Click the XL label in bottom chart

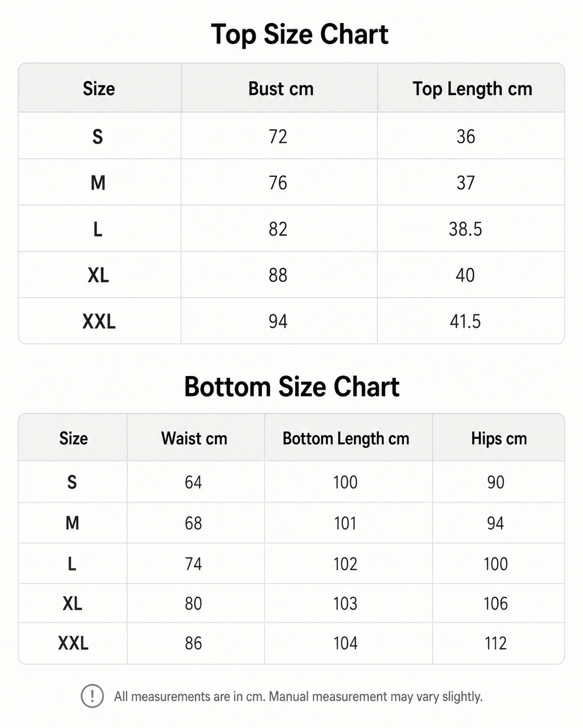(x=72, y=603)
